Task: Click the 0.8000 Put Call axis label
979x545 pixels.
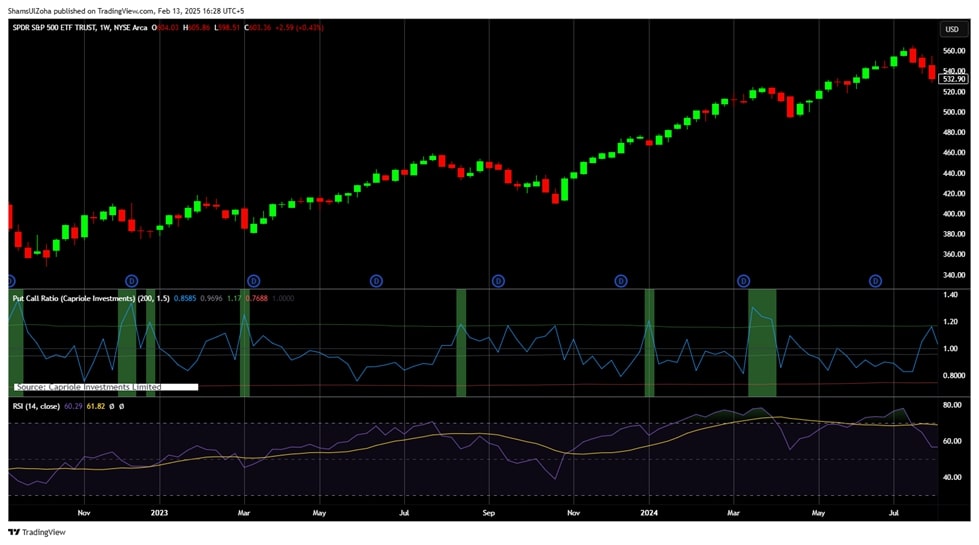Action: 953,375
